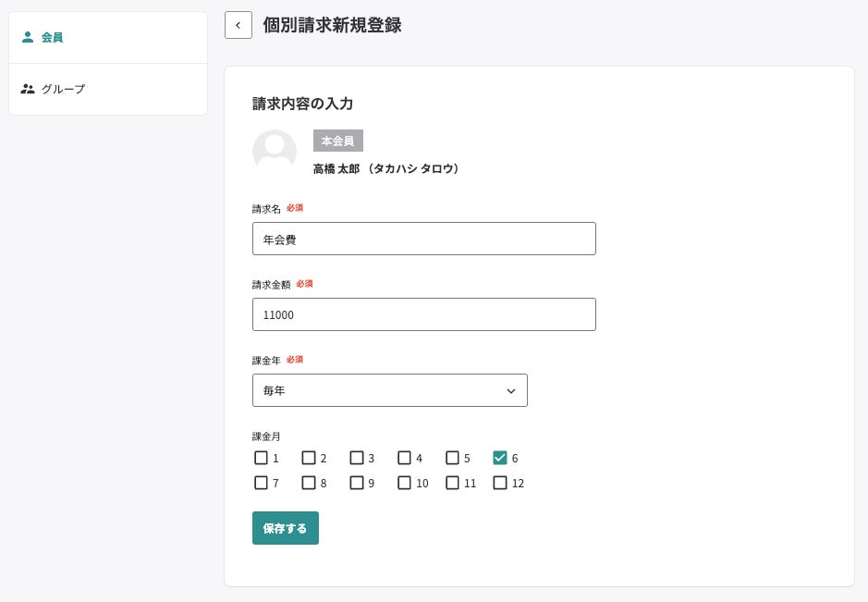868x602 pixels.
Task: Click the 会員 person icon
Action: tap(28, 38)
